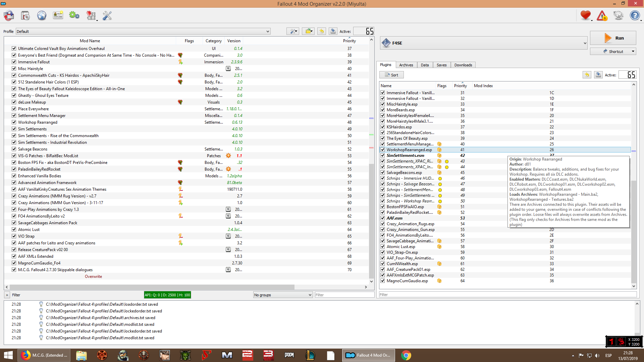The width and height of the screenshot is (644, 362).
Task: Expand the F4SE executable dropdown
Action: [484, 43]
